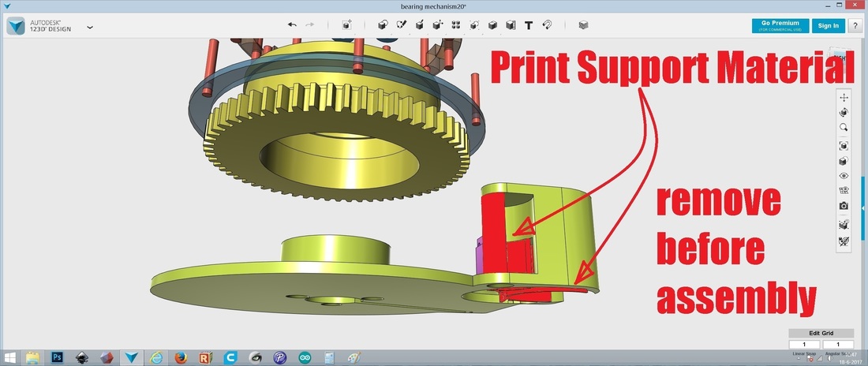868x366 pixels.
Task: Open the perspective view cube option
Action: click(x=844, y=161)
